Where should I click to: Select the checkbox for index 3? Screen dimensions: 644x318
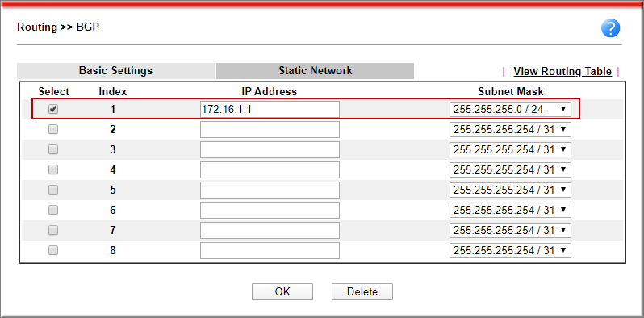(x=53, y=149)
